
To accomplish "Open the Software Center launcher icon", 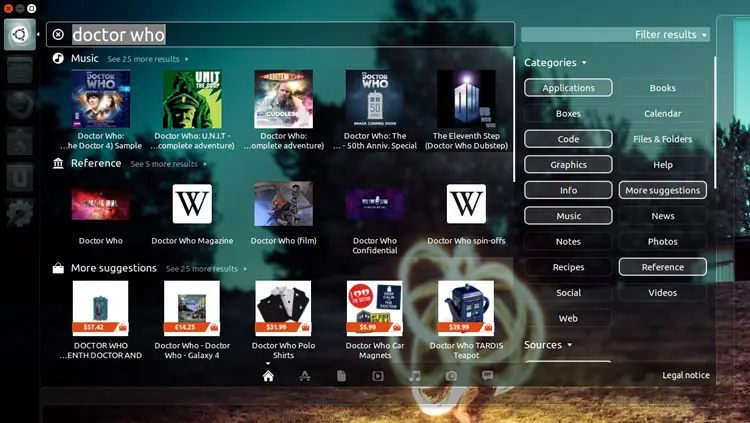I will pyautogui.click(x=20, y=142).
